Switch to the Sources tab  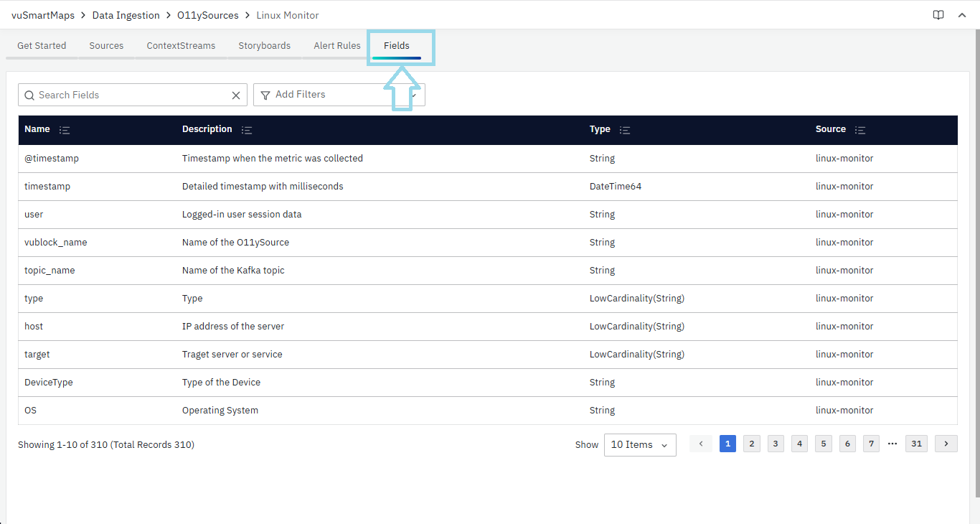click(106, 45)
